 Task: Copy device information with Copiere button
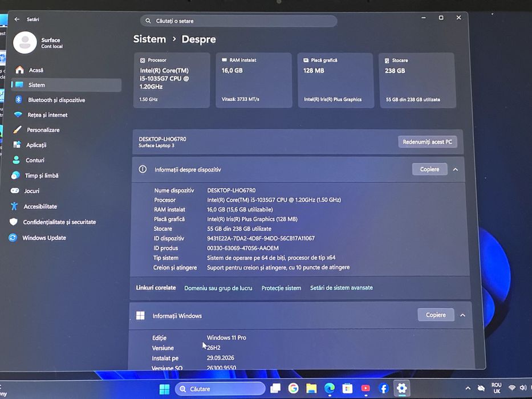tap(429, 169)
